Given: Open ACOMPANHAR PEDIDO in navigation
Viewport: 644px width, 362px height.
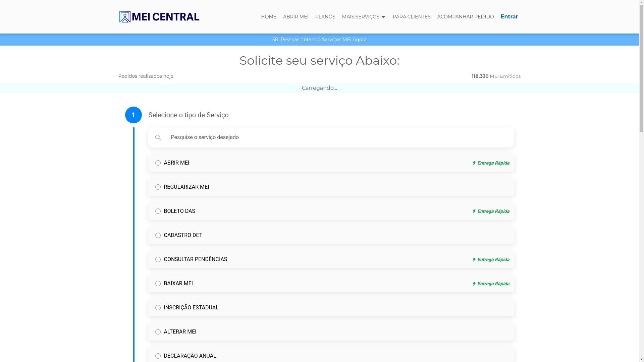Looking at the screenshot, I should point(466,17).
